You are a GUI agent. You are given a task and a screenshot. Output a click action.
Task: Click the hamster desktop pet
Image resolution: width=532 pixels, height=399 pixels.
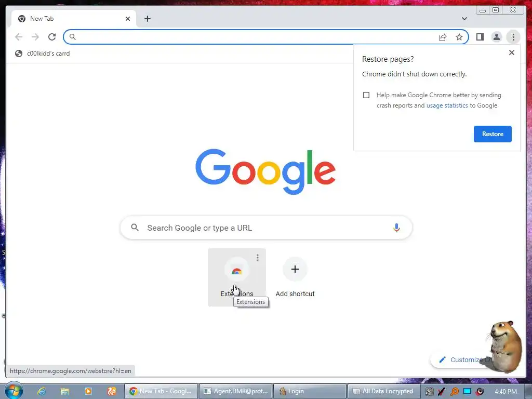point(504,347)
